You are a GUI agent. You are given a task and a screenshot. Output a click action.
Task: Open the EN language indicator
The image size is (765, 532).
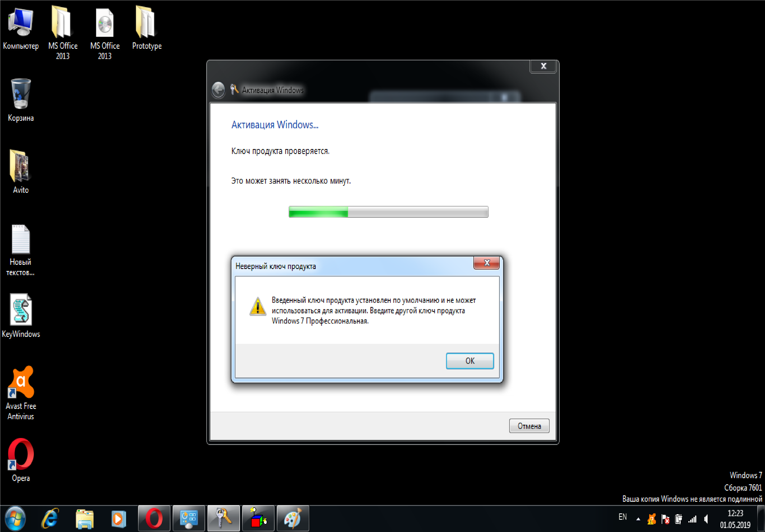click(x=622, y=517)
